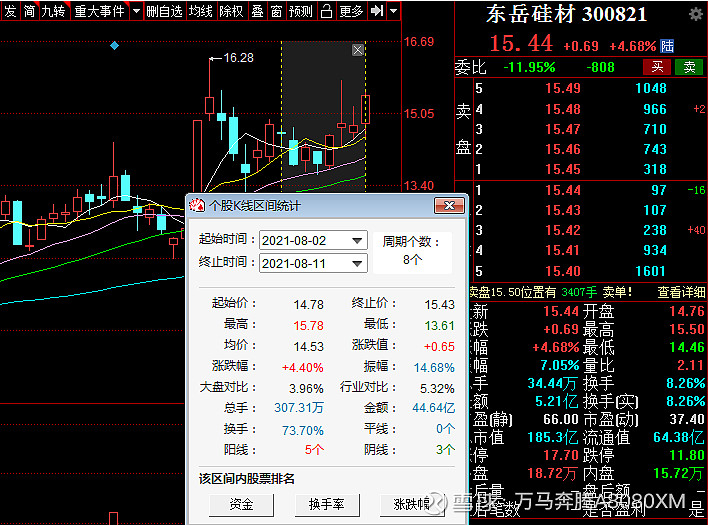Screen dimensions: 708x525
Task: Click the 叠 overlay toolbar item
Action: click(x=257, y=11)
